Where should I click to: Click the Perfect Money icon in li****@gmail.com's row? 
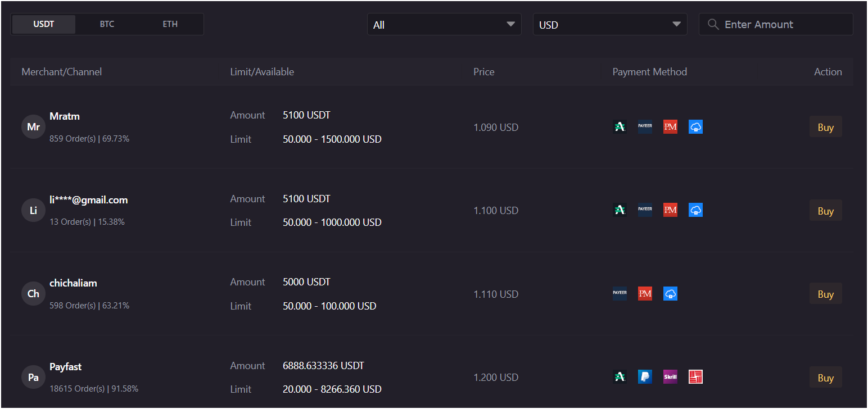670,210
